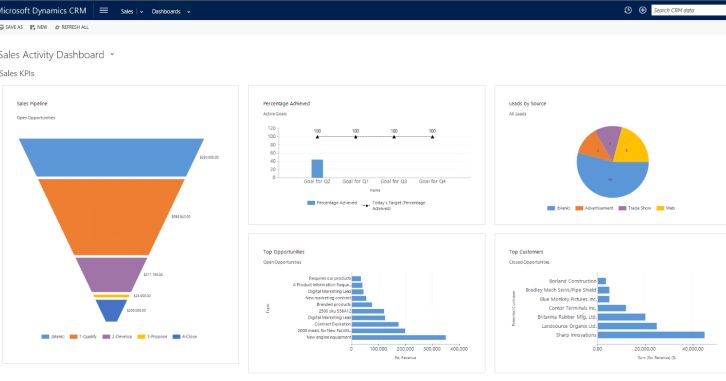
Task: Click the New marketing contract label
Action: coord(328,298)
